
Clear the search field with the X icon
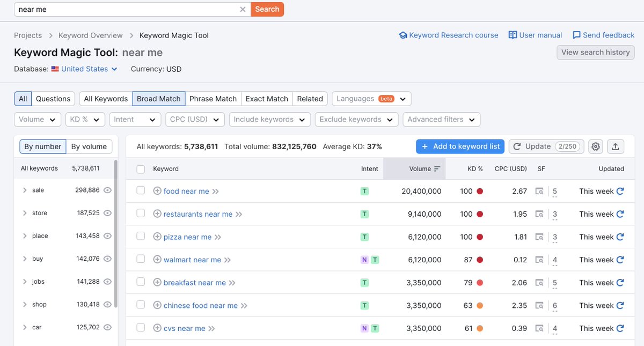[243, 9]
